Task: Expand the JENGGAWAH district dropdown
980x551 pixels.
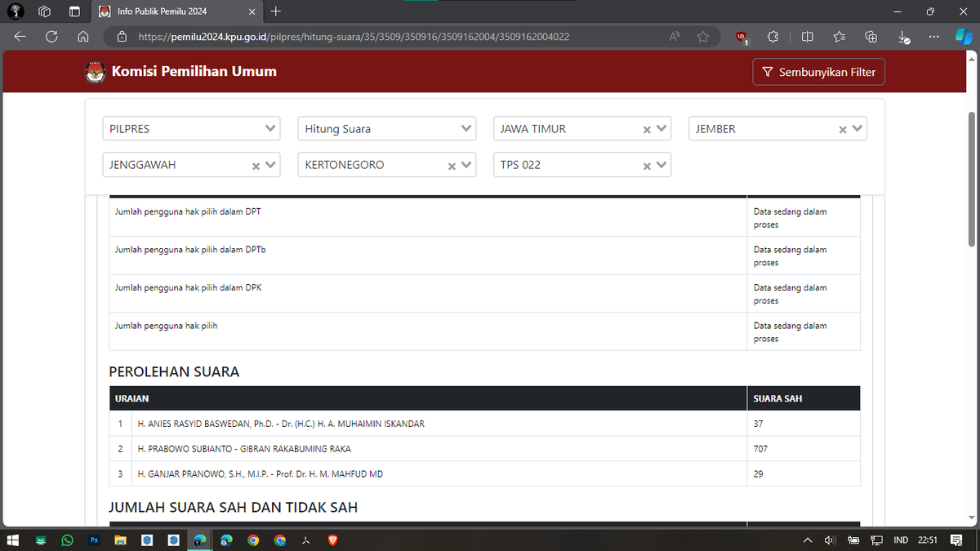Action: (x=271, y=165)
